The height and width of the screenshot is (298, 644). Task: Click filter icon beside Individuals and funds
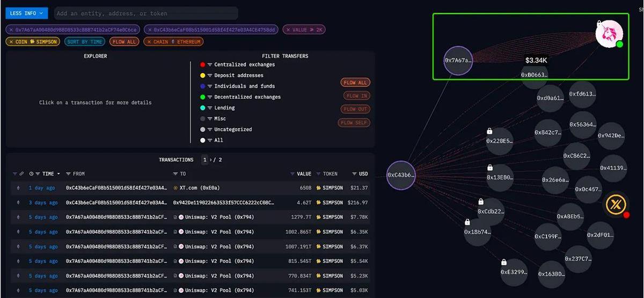coord(210,86)
